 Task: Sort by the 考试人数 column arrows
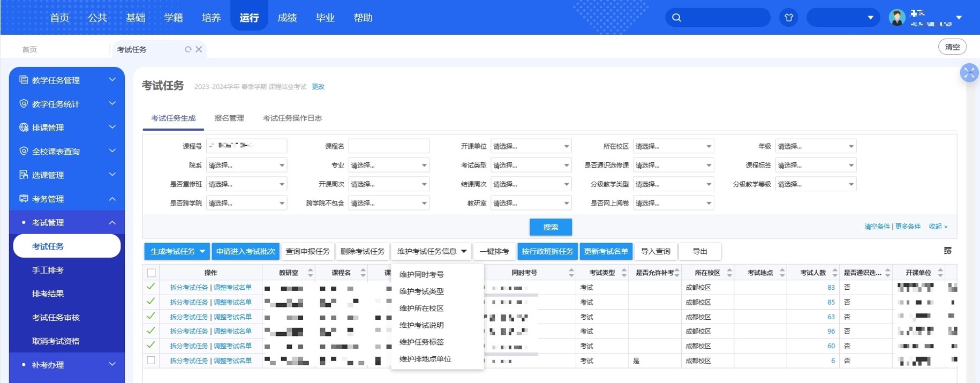(x=835, y=273)
